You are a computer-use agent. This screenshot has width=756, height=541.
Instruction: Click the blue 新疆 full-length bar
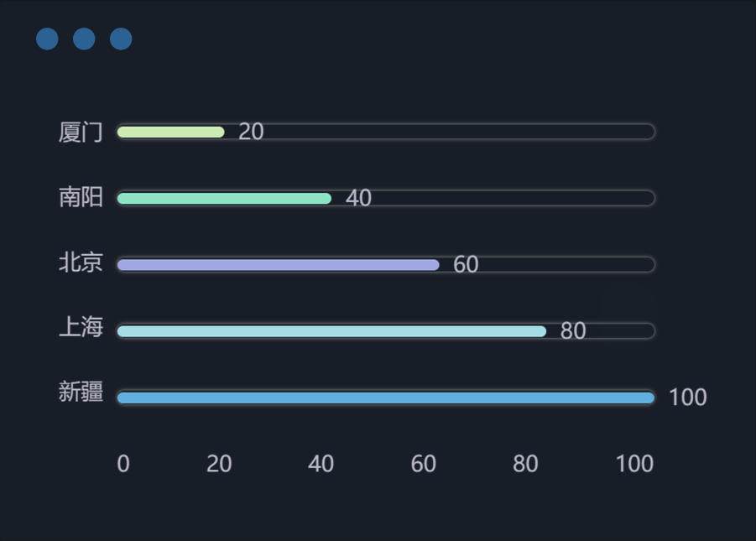click(x=385, y=398)
